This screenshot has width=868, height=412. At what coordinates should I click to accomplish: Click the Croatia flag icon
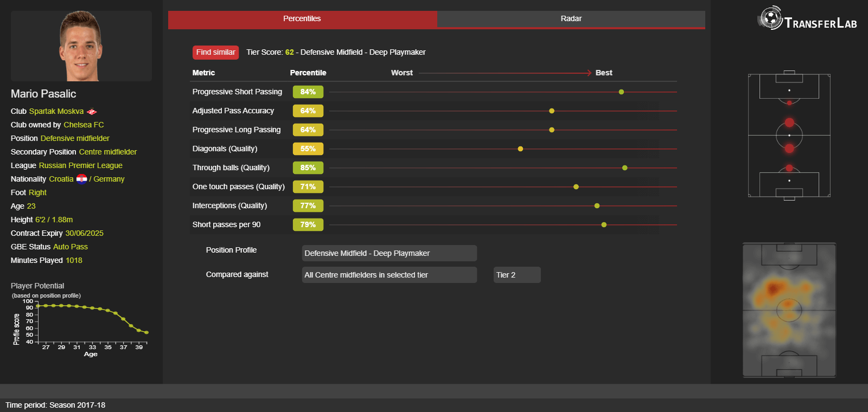coord(81,179)
